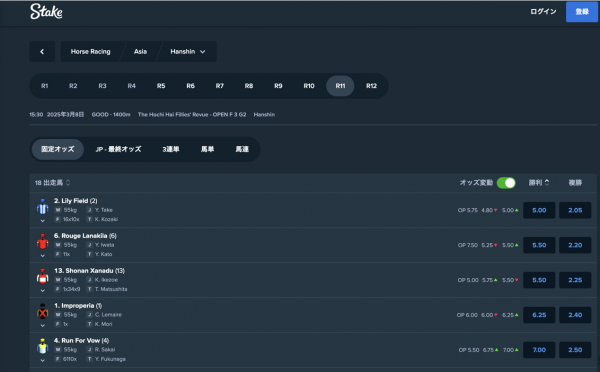Go back using the left arrow button

[x=42, y=51]
